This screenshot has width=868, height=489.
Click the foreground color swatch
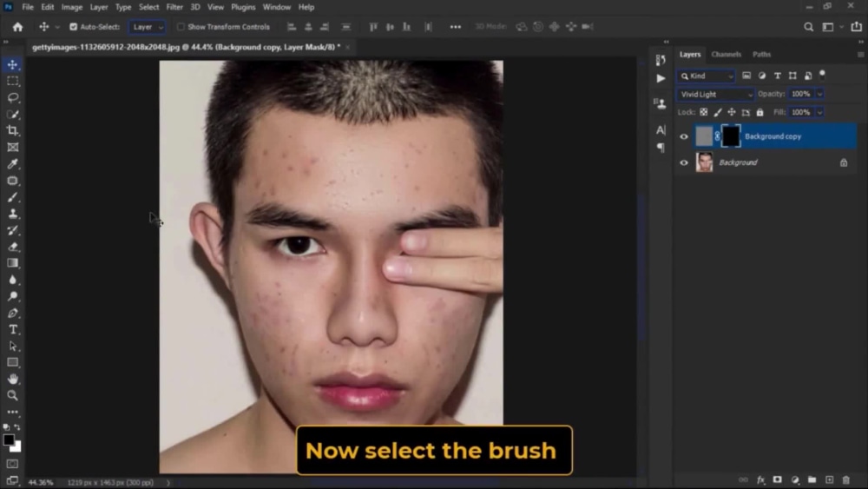point(9,440)
